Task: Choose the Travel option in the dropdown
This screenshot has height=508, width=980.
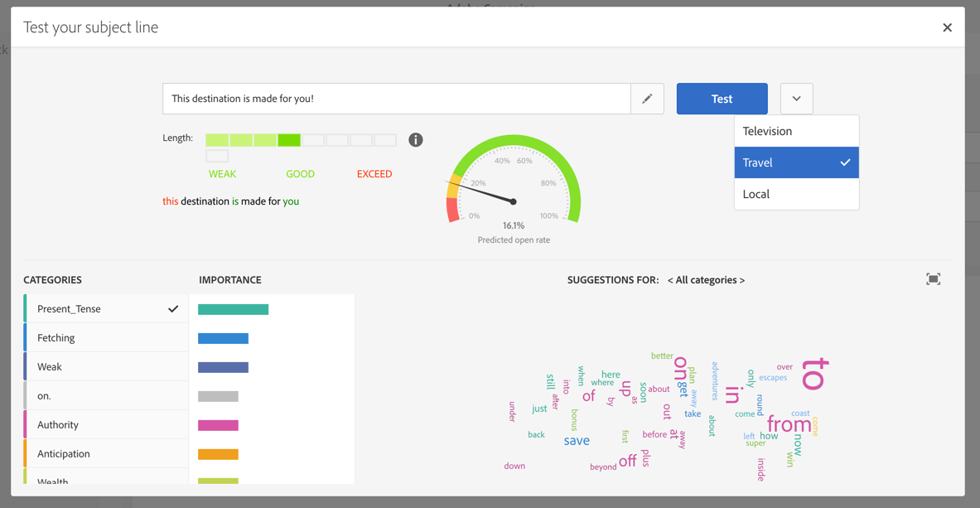Action: coord(796,162)
